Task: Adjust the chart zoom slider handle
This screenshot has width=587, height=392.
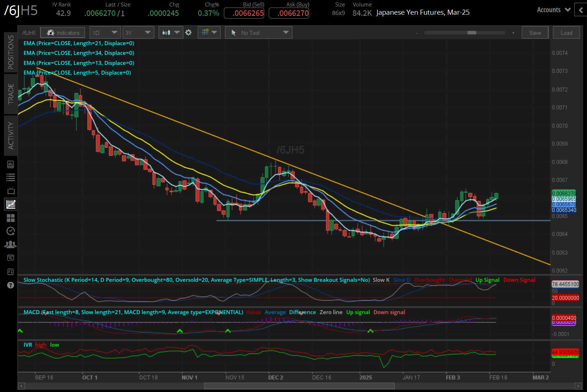Action: click(x=472, y=33)
